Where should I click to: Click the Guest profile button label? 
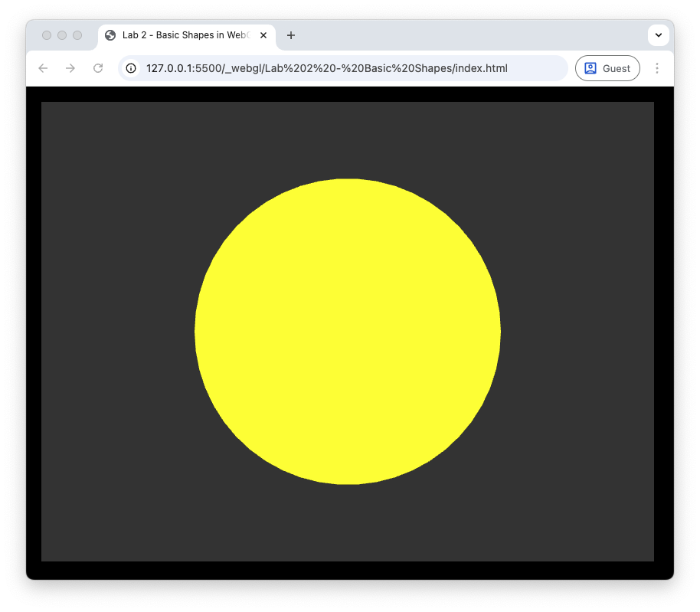coord(617,68)
